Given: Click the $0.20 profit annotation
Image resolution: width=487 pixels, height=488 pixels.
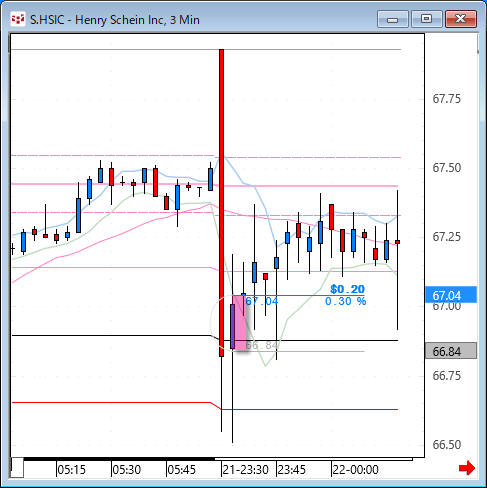Looking at the screenshot, I should [x=347, y=289].
